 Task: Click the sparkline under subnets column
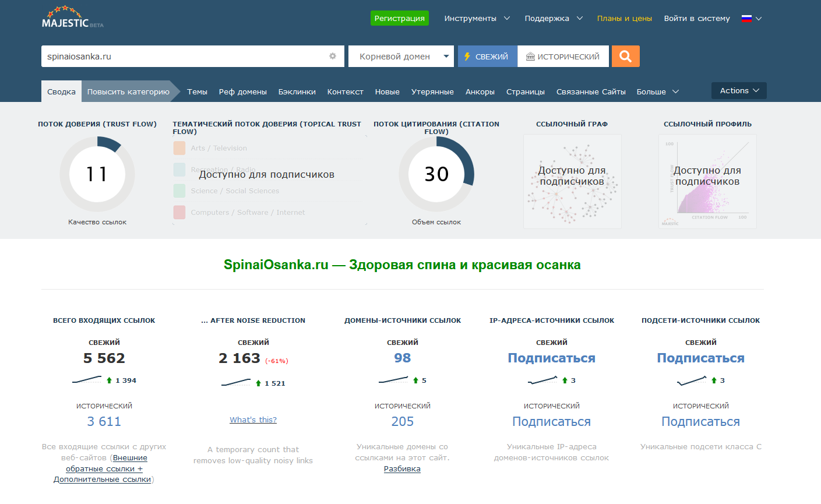(692, 380)
